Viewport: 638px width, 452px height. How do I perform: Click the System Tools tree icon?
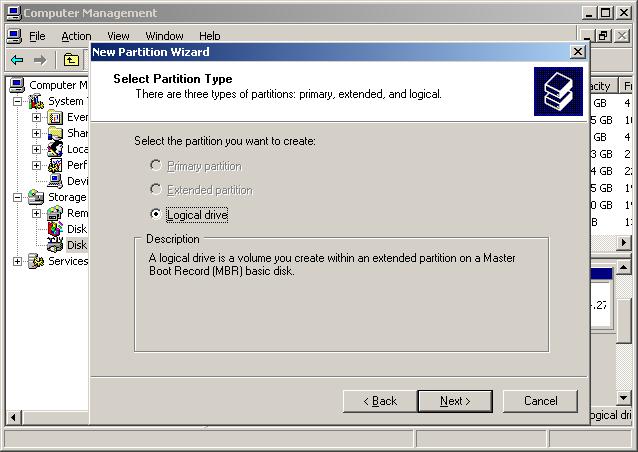click(x=36, y=101)
